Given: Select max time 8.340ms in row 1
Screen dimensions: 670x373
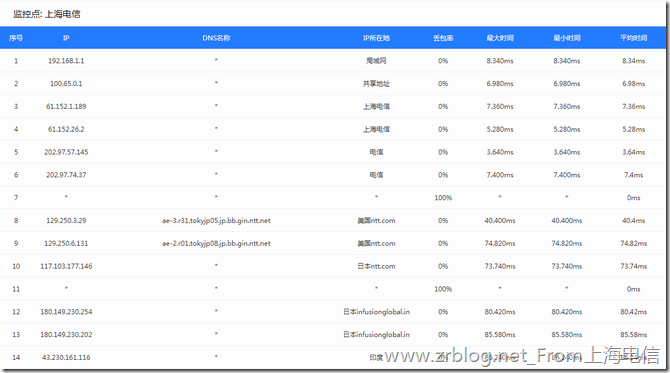Looking at the screenshot, I should tap(500, 61).
